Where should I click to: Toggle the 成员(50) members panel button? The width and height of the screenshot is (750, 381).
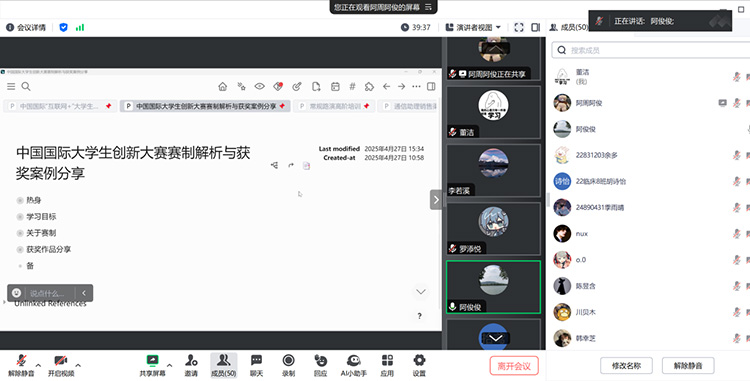223,366
